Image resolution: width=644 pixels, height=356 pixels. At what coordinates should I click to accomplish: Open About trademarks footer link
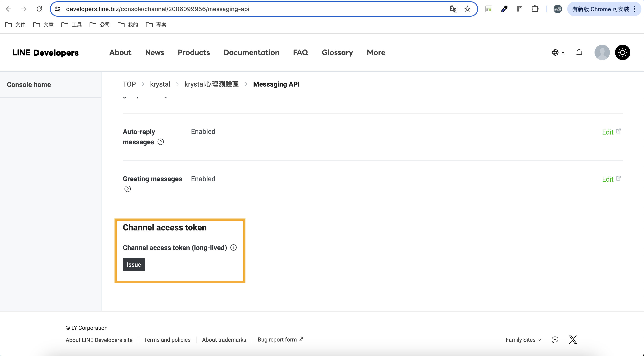(224, 340)
